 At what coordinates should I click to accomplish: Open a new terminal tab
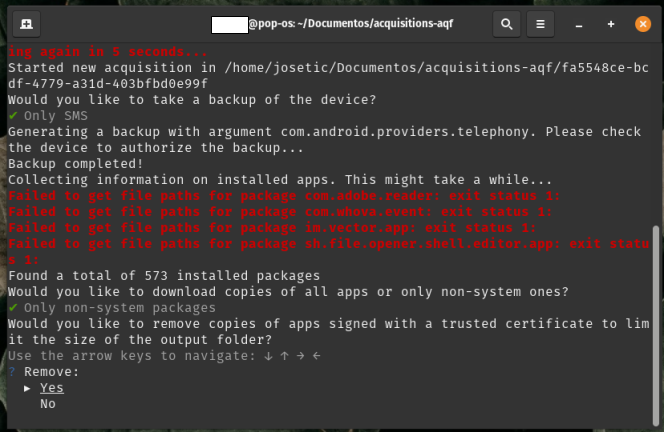coord(24,23)
